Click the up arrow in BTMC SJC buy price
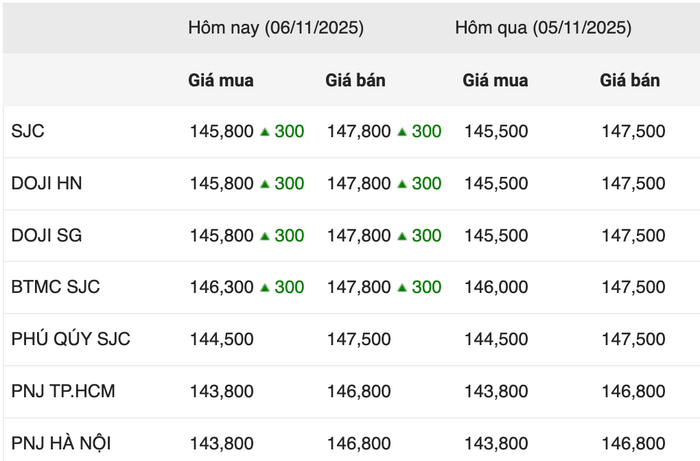The image size is (700, 461). (x=265, y=287)
